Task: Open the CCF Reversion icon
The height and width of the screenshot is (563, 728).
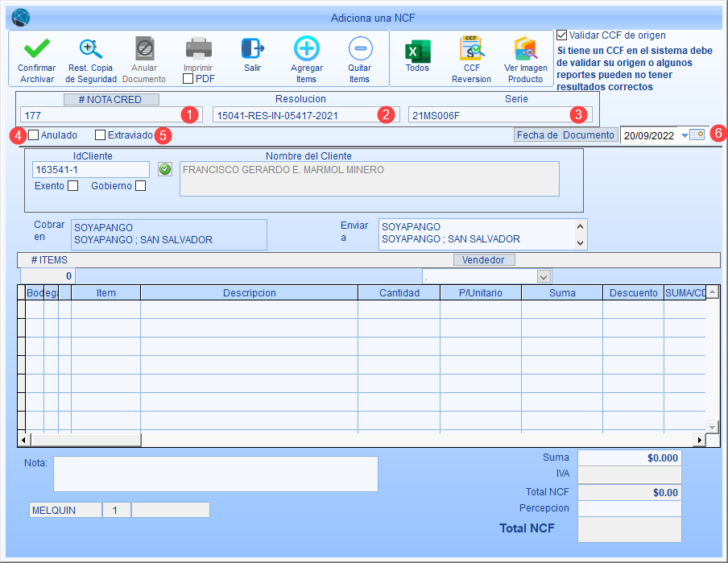Action: click(471, 48)
